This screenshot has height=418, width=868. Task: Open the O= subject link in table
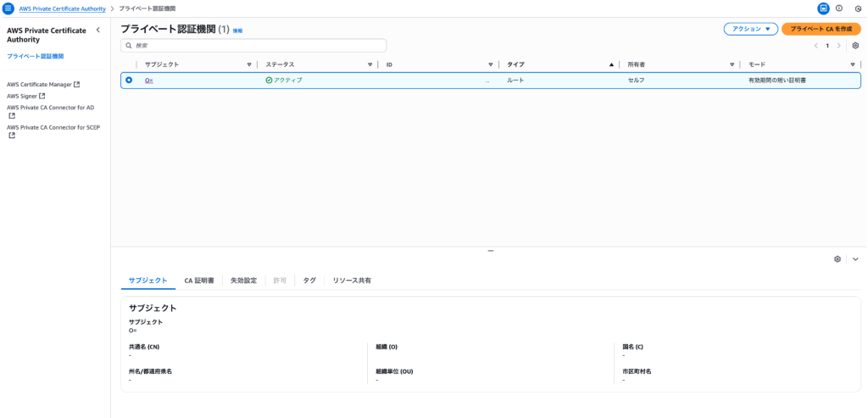click(x=149, y=81)
